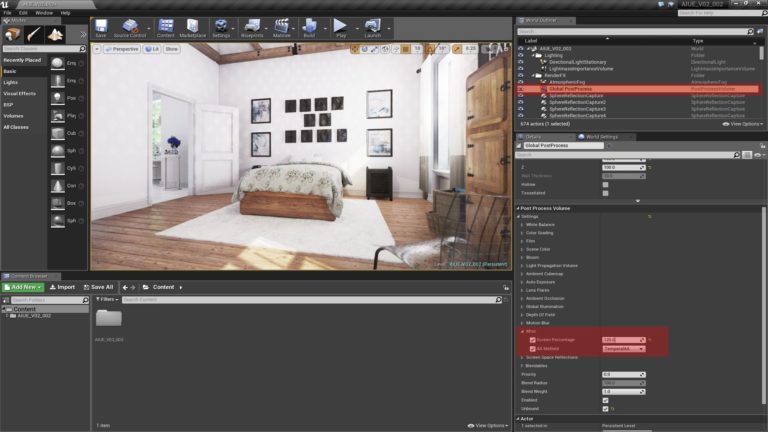Click the Cylinder basic shape icon

pyautogui.click(x=57, y=168)
